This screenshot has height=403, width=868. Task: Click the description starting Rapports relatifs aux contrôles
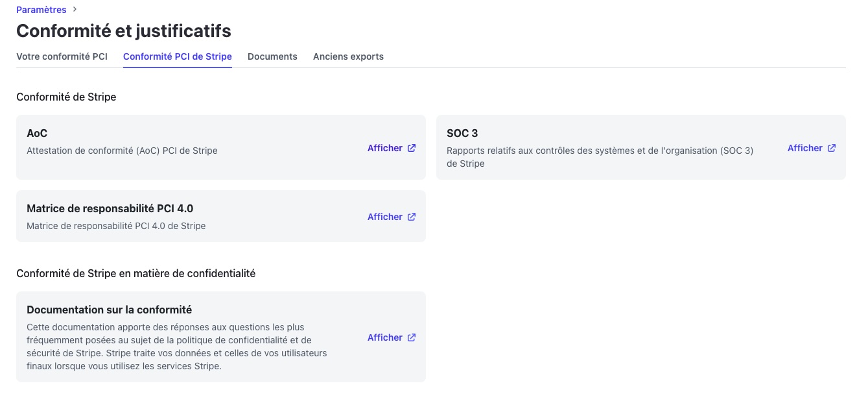click(600, 157)
